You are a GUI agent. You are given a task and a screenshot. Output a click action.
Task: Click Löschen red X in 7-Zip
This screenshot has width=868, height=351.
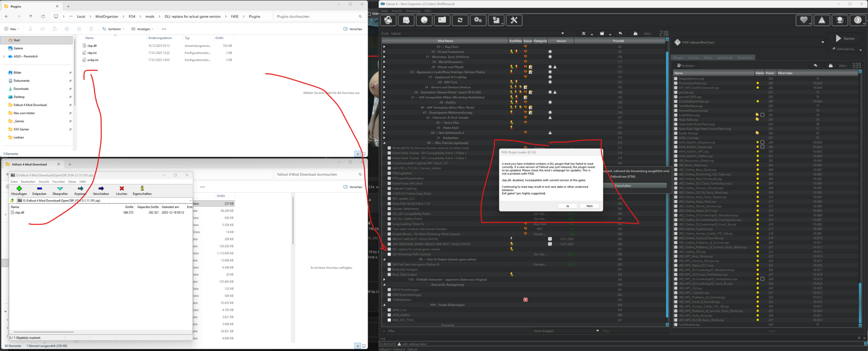[122, 190]
